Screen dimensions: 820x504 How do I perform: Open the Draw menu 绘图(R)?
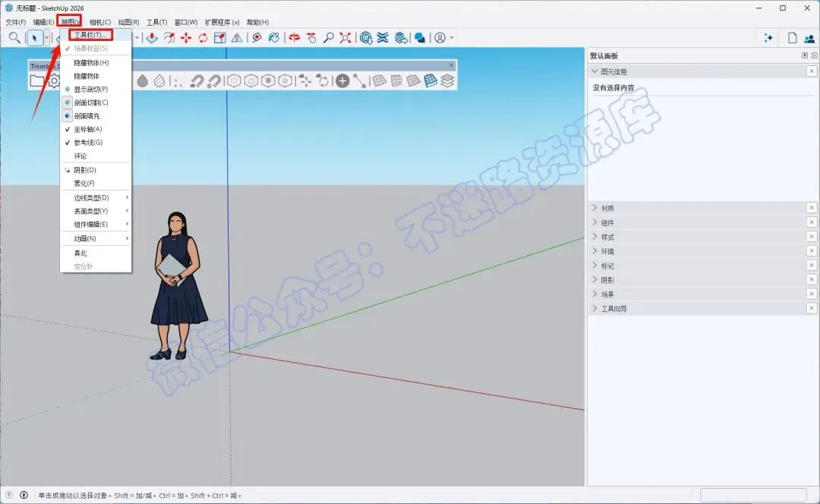(128, 22)
